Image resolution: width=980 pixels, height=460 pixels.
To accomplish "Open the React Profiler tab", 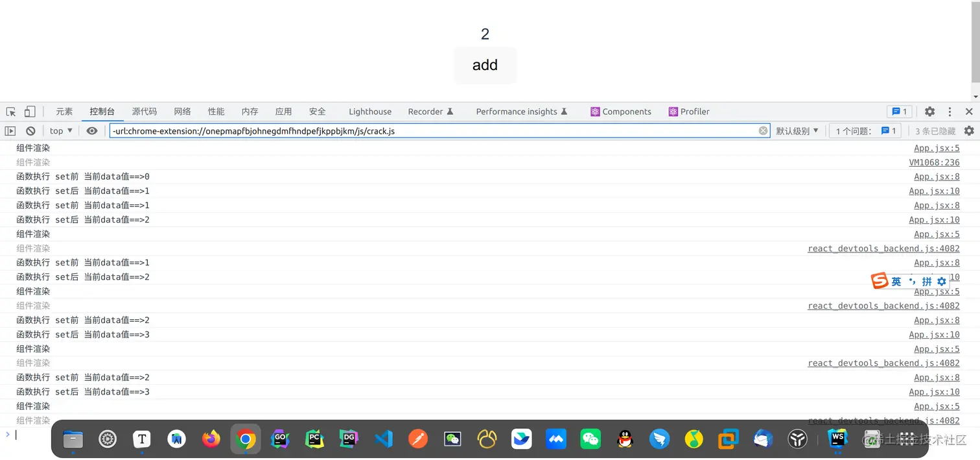I will click(x=690, y=112).
